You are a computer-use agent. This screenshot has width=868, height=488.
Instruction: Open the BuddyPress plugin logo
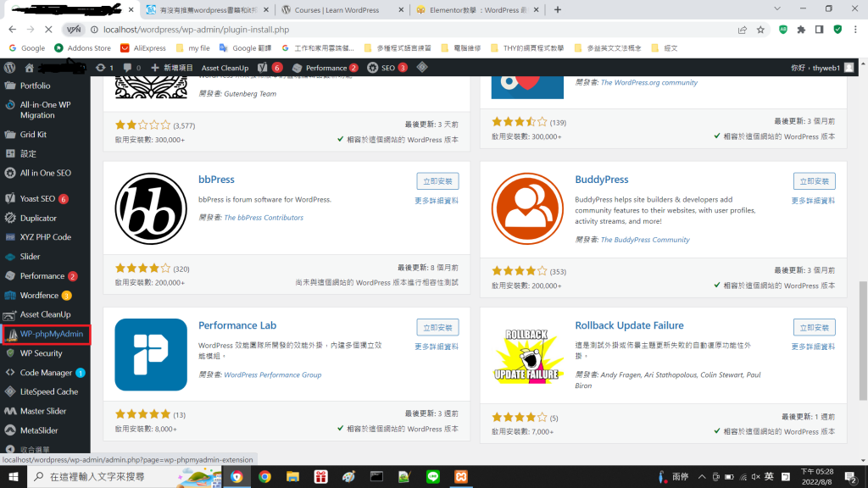click(527, 208)
